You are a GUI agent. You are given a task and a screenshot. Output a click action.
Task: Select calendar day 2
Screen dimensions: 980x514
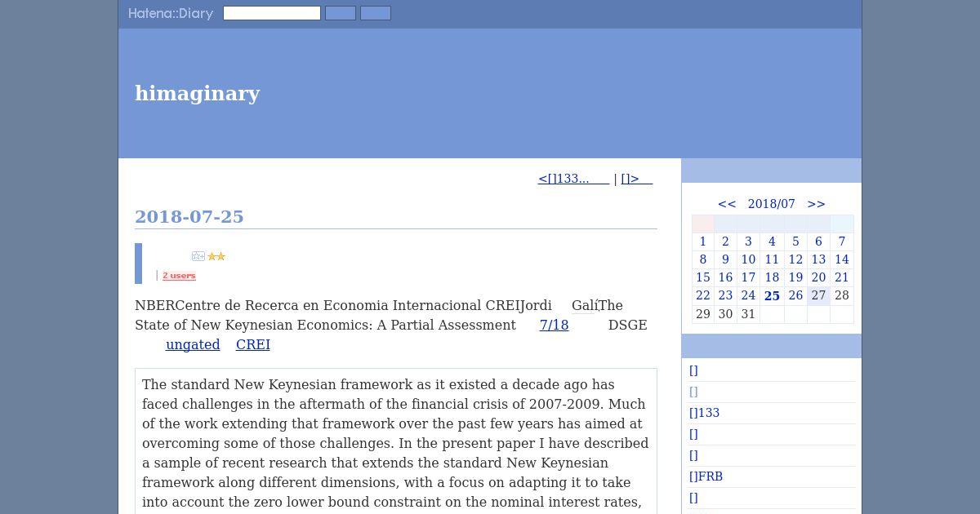coord(725,241)
